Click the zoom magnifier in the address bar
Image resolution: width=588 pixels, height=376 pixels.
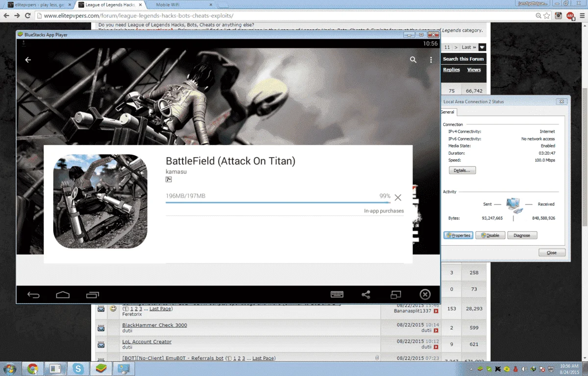[539, 16]
